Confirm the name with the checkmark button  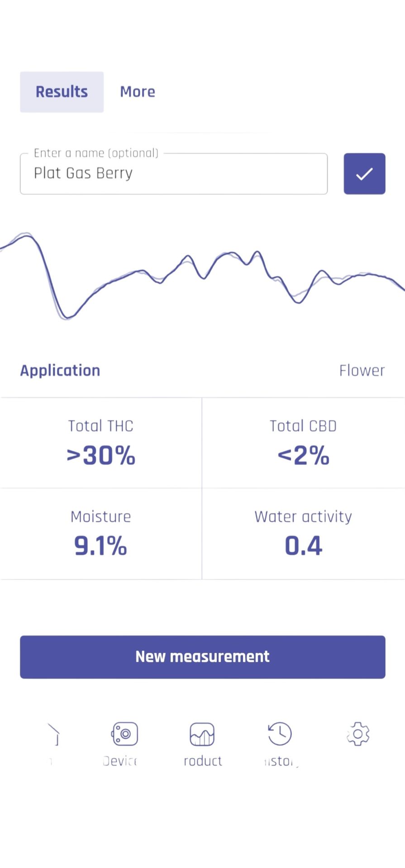(x=364, y=174)
